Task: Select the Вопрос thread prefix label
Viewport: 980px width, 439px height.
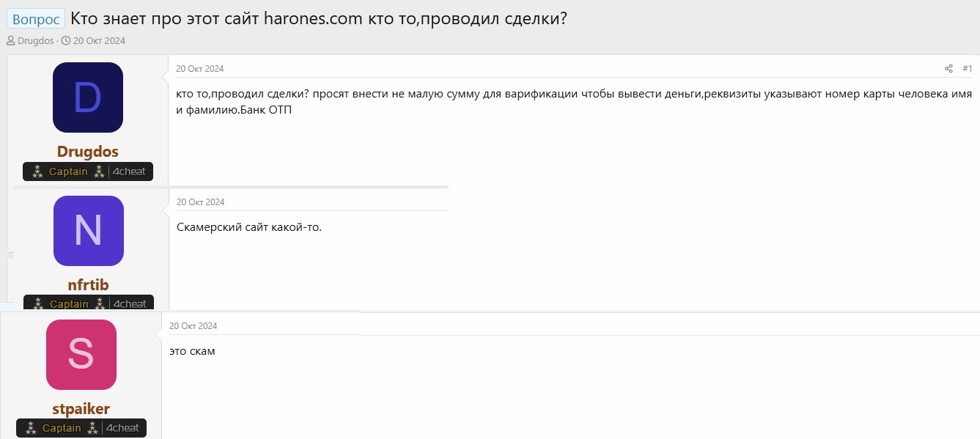Action: point(36,19)
